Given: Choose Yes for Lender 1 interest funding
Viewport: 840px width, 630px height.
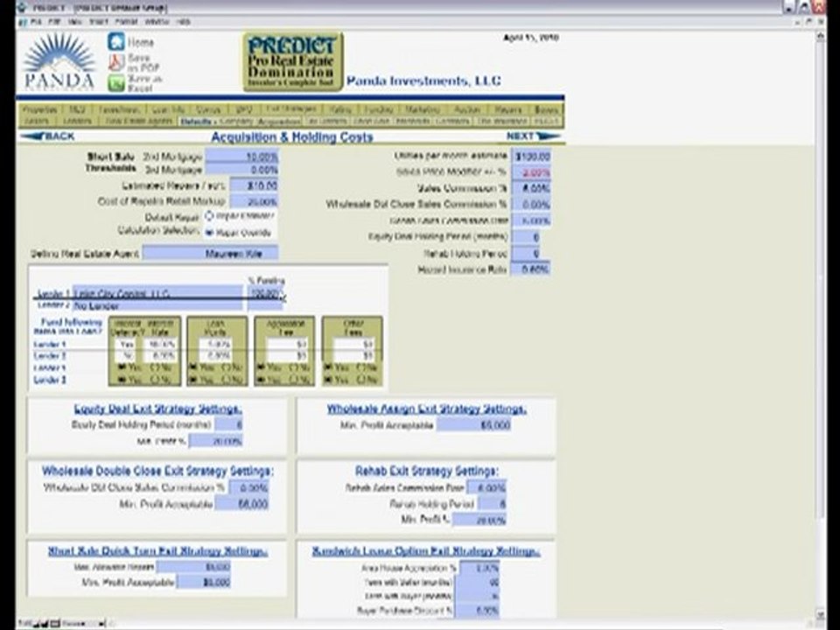Looking at the screenshot, I should click(x=122, y=367).
